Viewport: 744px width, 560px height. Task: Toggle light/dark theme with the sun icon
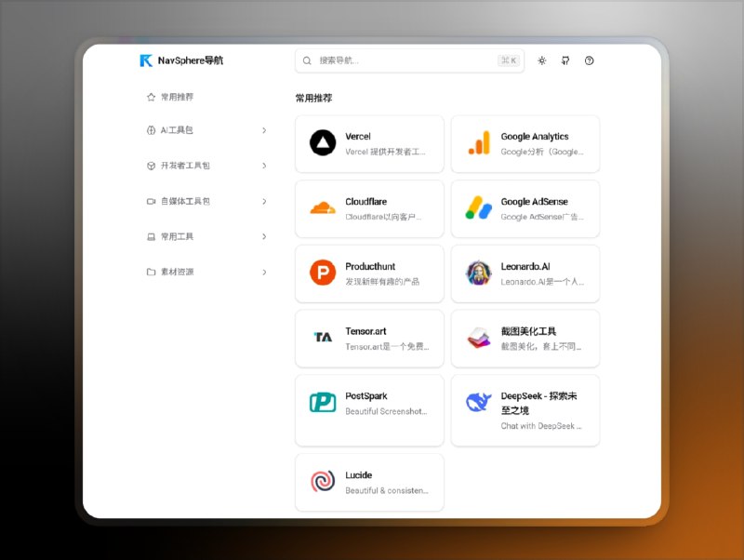coord(541,60)
